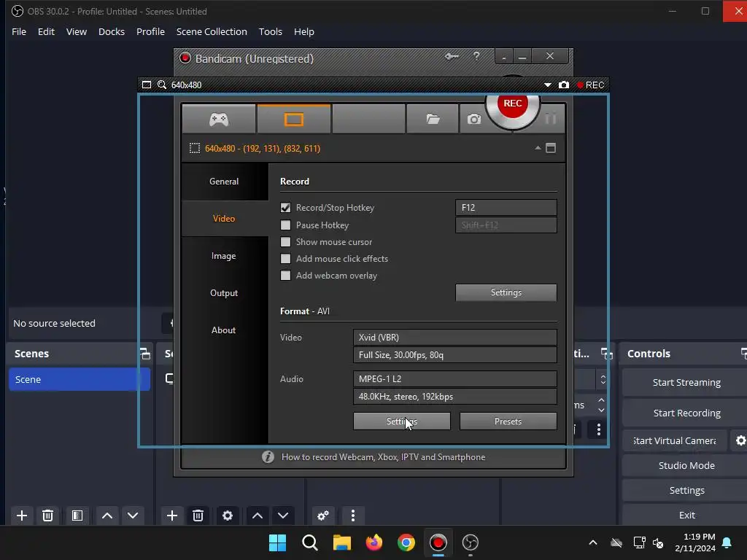Screen dimensions: 747x560
Task: Open the Scene Collection menu
Action: [212, 32]
